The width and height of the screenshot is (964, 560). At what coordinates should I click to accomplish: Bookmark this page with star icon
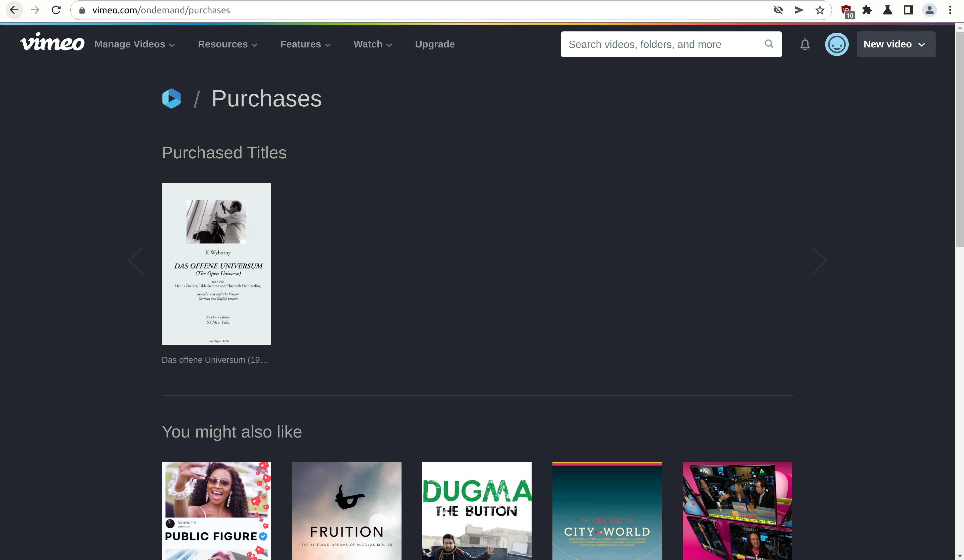(819, 10)
